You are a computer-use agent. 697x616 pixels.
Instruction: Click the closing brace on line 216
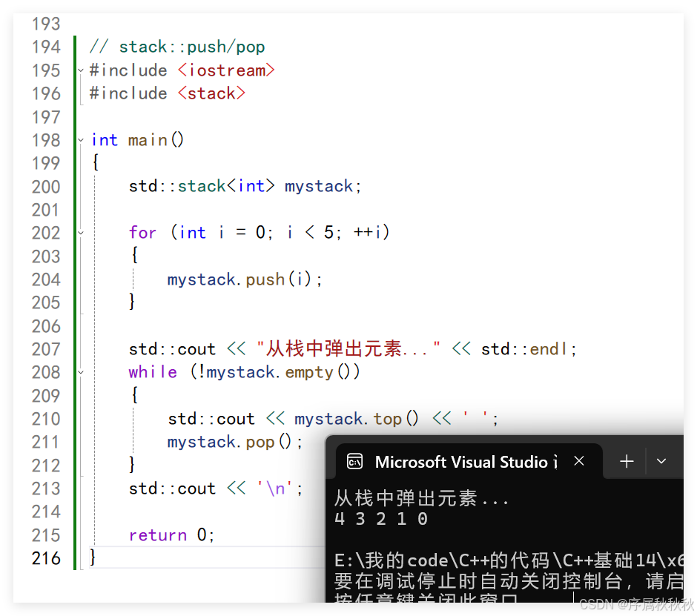click(x=93, y=557)
